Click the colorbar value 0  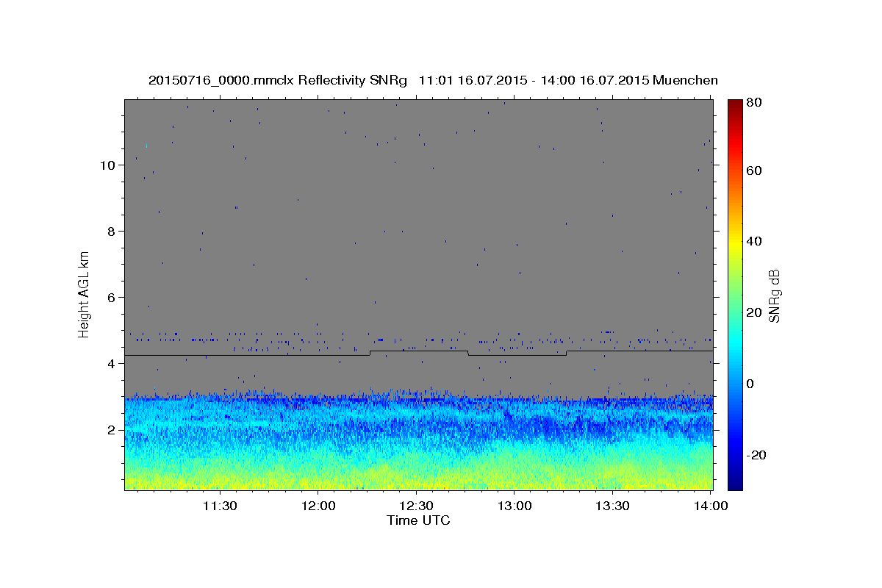(x=751, y=384)
